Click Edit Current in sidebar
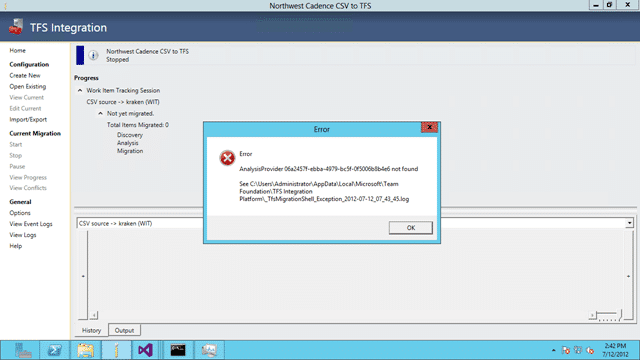This screenshot has width=640, height=360. (x=25, y=109)
